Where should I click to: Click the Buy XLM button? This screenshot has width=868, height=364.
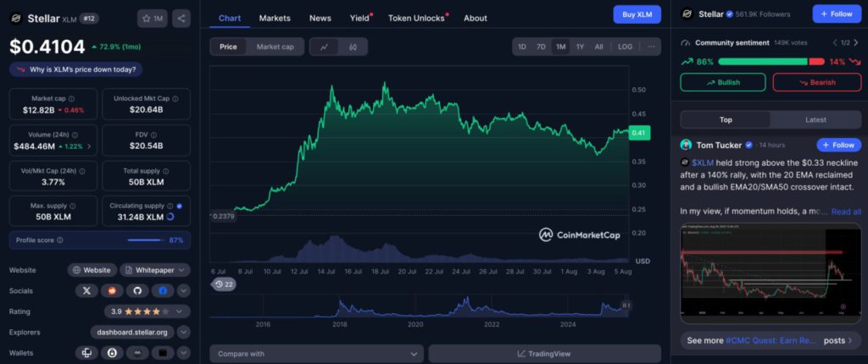[x=637, y=14]
